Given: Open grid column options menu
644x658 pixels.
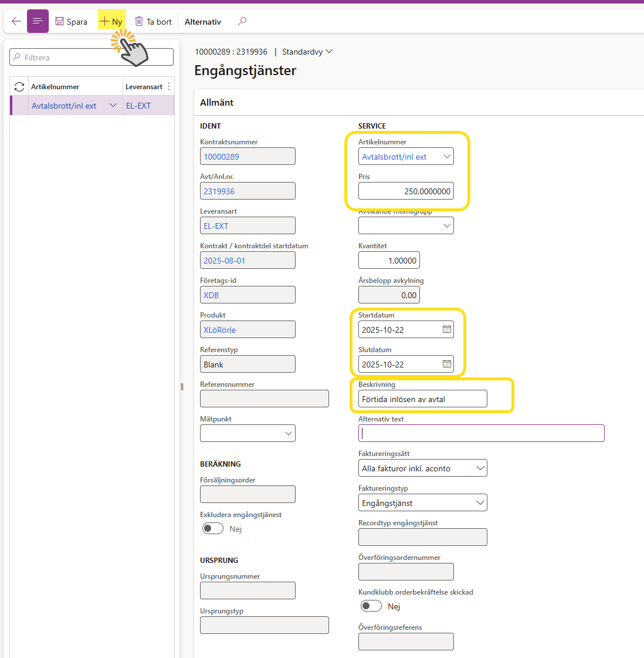Looking at the screenshot, I should (169, 87).
